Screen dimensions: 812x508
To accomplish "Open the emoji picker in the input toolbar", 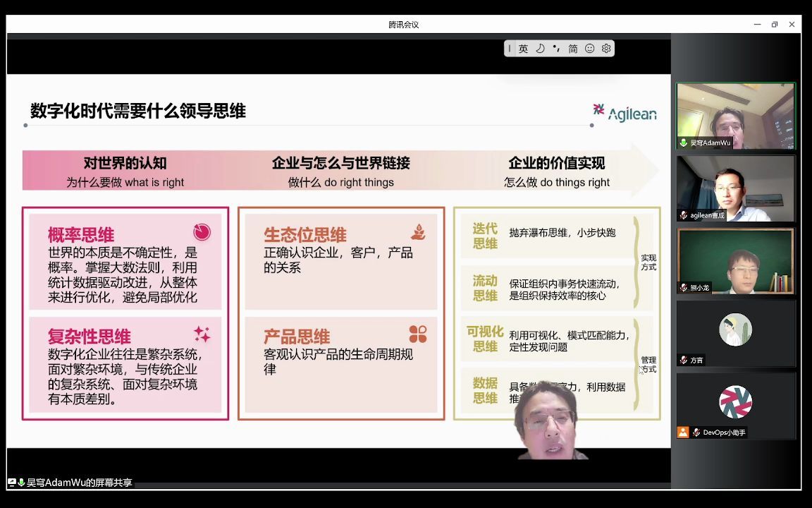I will pos(590,49).
